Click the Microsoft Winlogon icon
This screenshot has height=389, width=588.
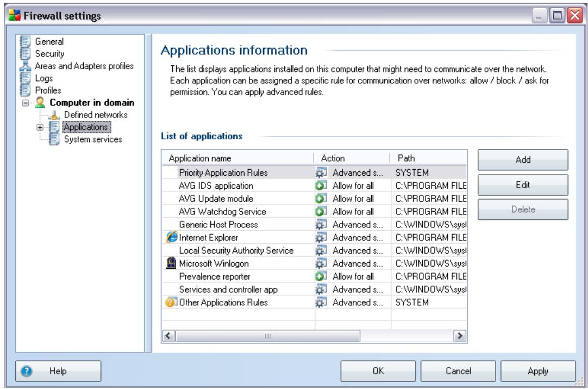(x=171, y=263)
